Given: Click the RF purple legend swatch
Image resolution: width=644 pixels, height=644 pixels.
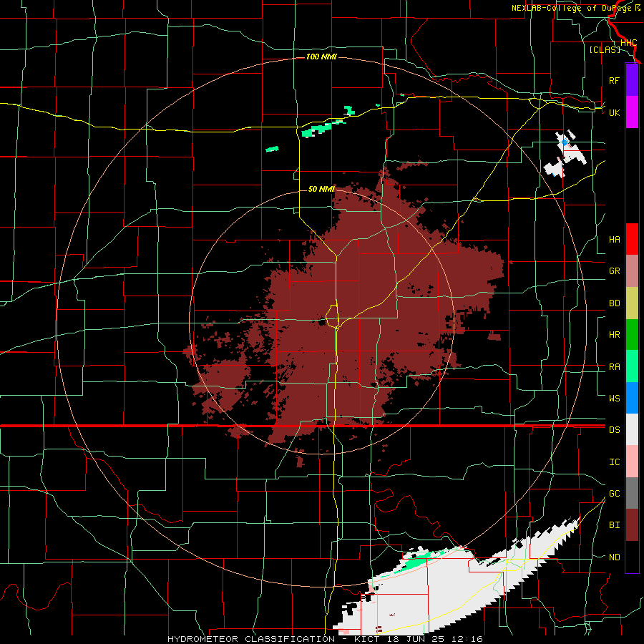Looking at the screenshot, I should (x=632, y=80).
